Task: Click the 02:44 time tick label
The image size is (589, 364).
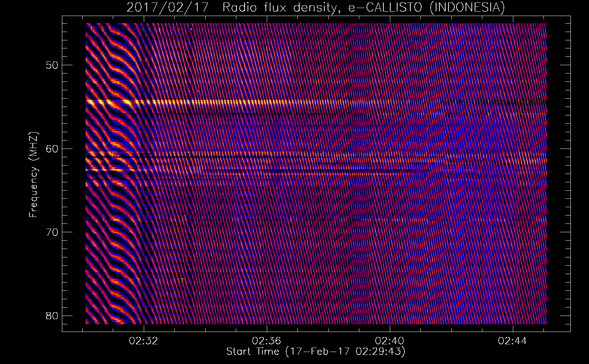Action: point(513,341)
